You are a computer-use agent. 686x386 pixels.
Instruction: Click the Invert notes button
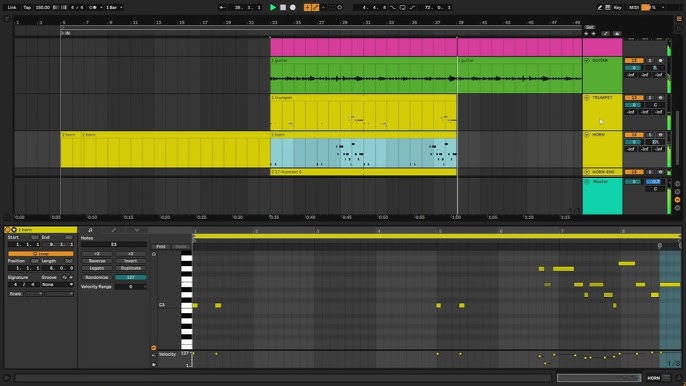click(x=130, y=261)
